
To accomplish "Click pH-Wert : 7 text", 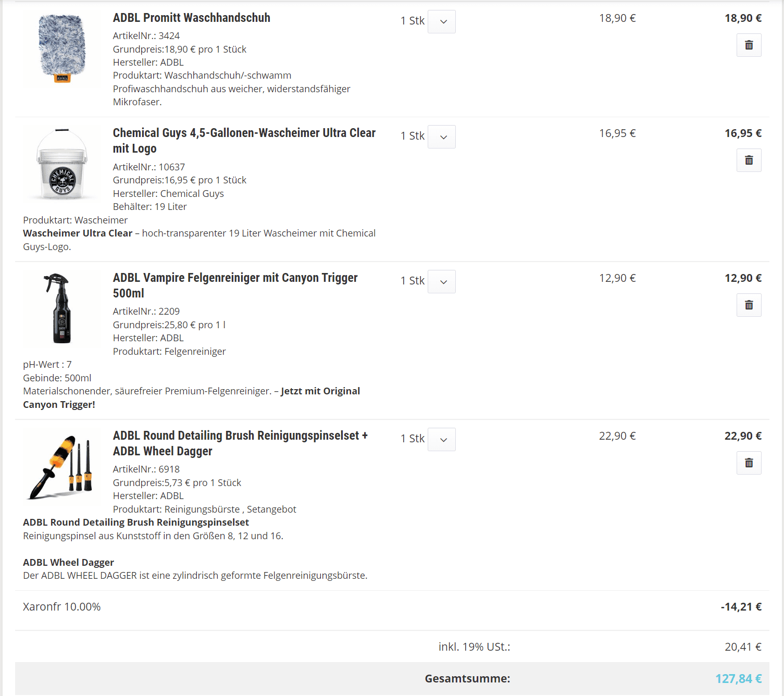I will pos(47,365).
